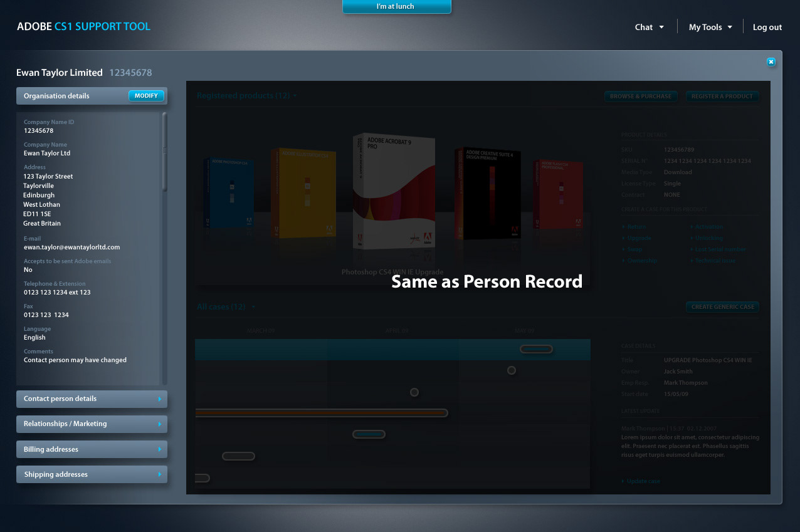Click the CREATE GENERIC CASE button

pos(722,307)
